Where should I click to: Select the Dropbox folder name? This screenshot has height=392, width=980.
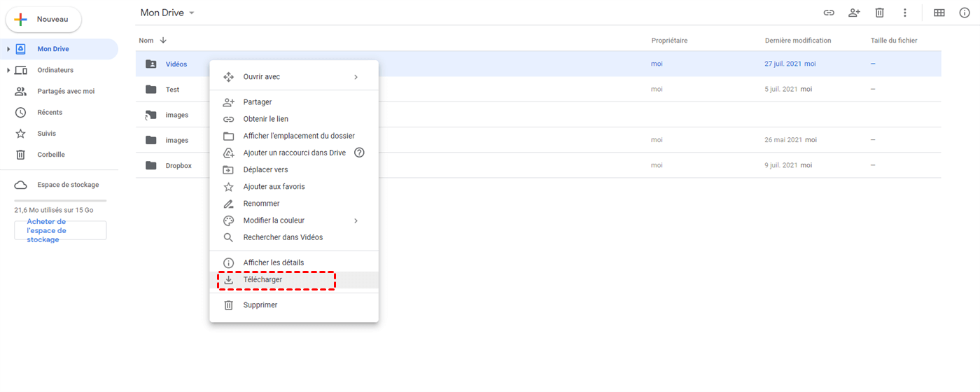coord(178,166)
